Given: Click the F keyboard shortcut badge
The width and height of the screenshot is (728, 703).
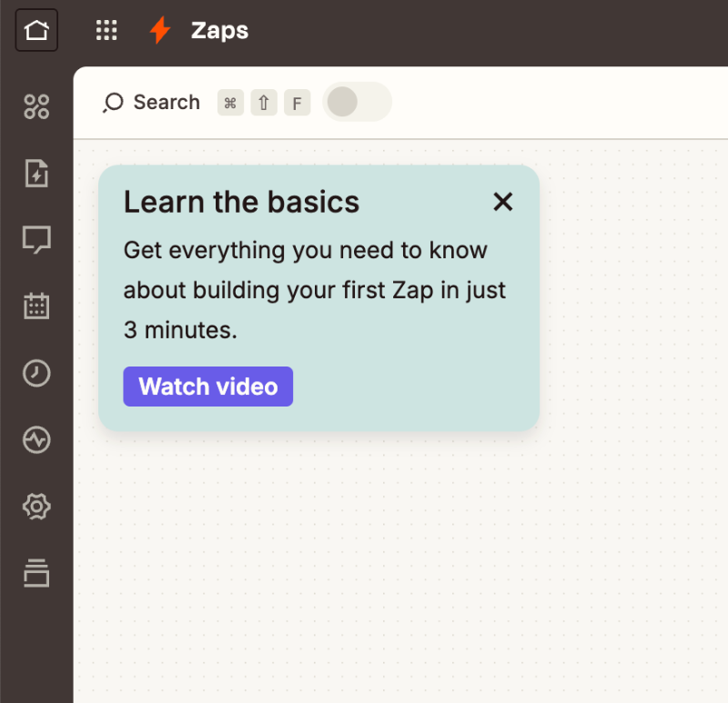Looking at the screenshot, I should [x=297, y=102].
